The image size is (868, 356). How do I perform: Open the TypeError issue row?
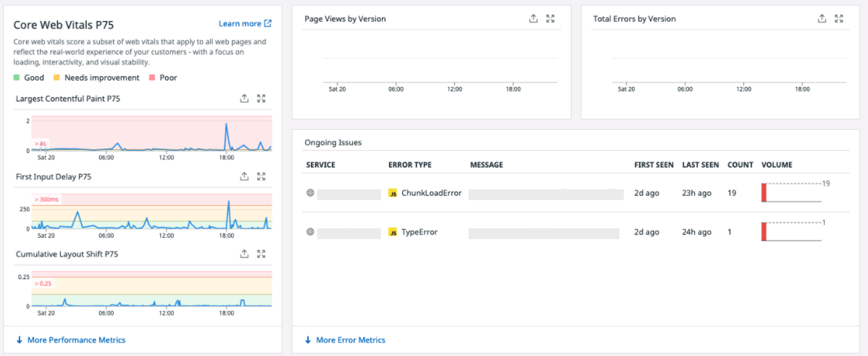(x=576, y=232)
